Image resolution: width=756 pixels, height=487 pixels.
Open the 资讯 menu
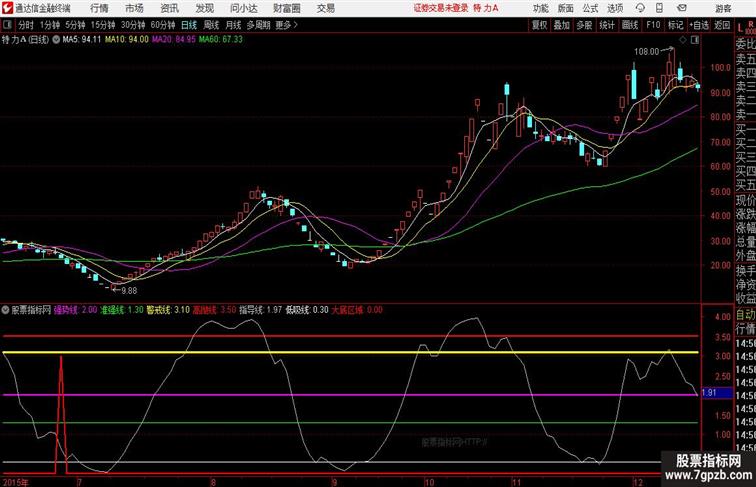[x=169, y=8]
